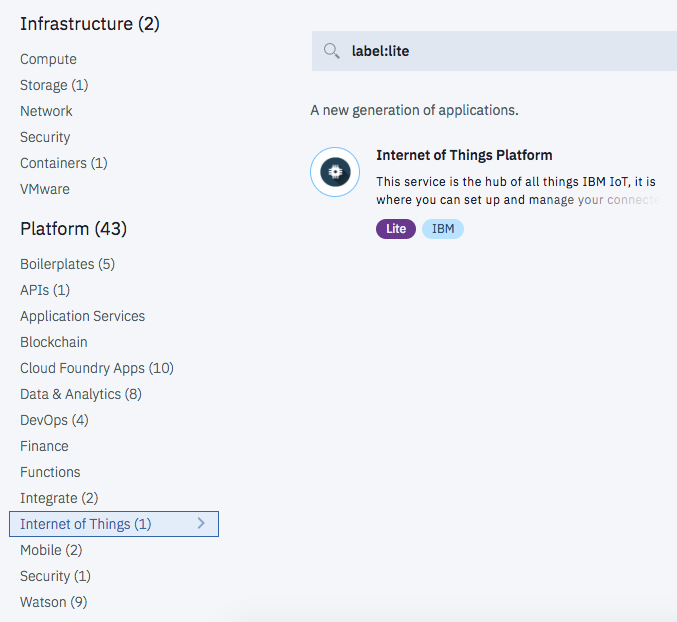
Task: Open the Network category
Action: 46,111
